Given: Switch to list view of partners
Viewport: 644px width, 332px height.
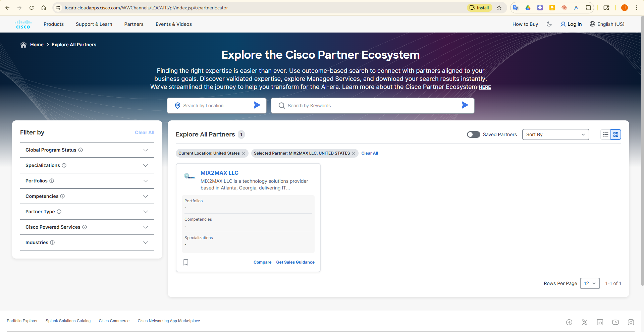Looking at the screenshot, I should point(605,134).
